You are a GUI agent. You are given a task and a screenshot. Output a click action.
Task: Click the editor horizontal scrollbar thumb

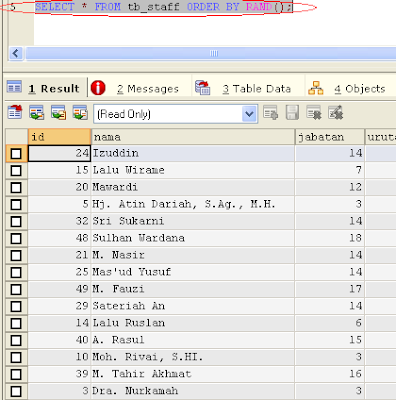pos(213,53)
